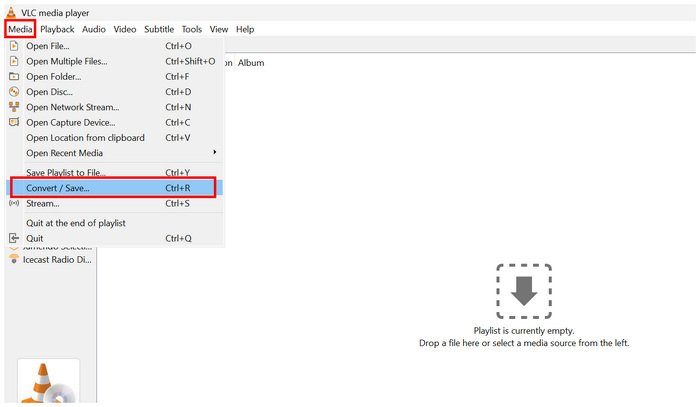Click the Quit exit icon
The height and width of the screenshot is (407, 700).
14,238
